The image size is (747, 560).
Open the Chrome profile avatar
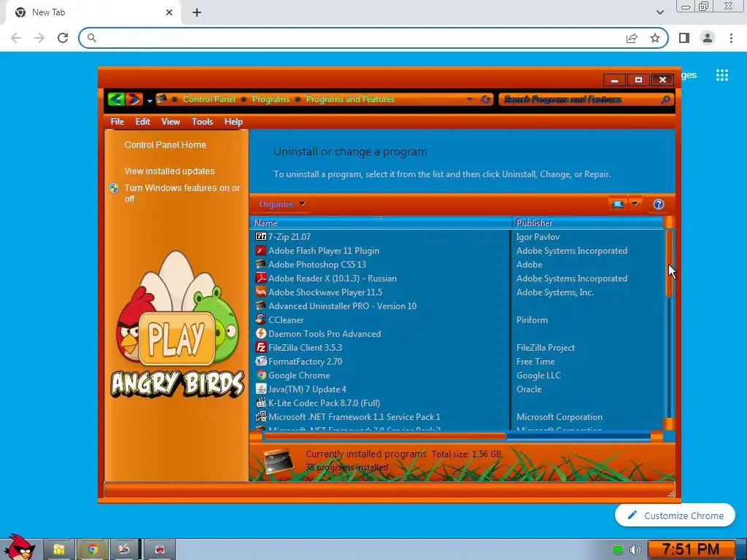click(x=708, y=38)
